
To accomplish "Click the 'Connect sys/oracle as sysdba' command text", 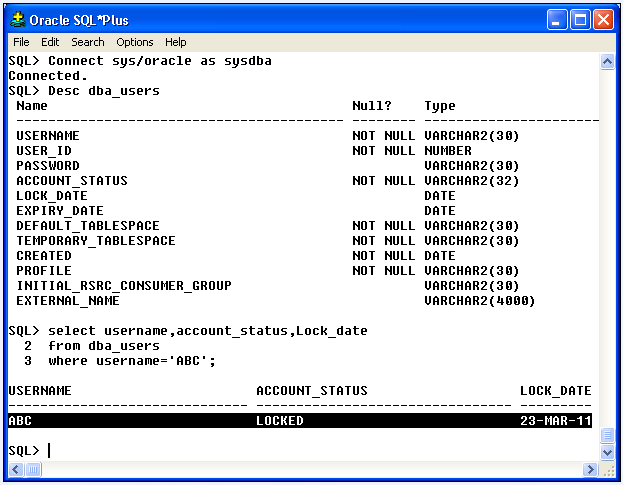I will (160, 61).
